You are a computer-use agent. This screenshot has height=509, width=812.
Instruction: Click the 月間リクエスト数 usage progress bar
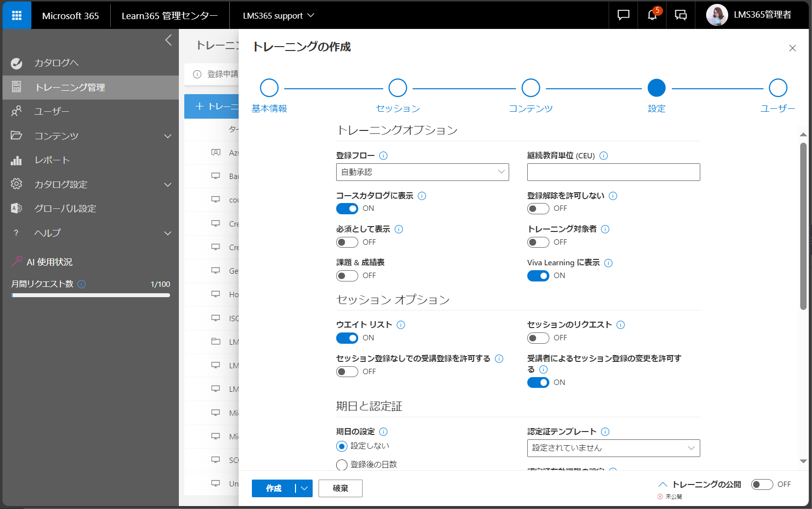pyautogui.click(x=91, y=295)
